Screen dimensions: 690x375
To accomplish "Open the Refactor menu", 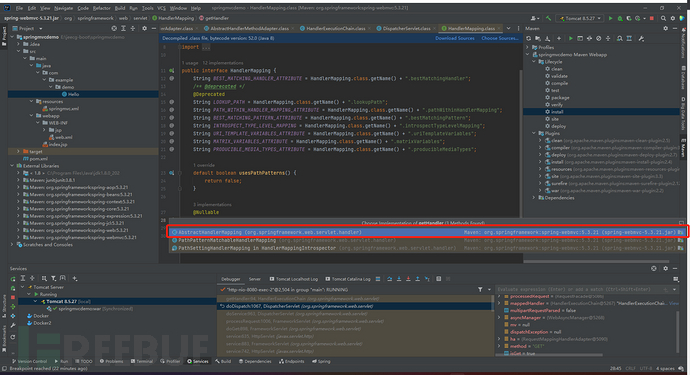I will point(102,8).
